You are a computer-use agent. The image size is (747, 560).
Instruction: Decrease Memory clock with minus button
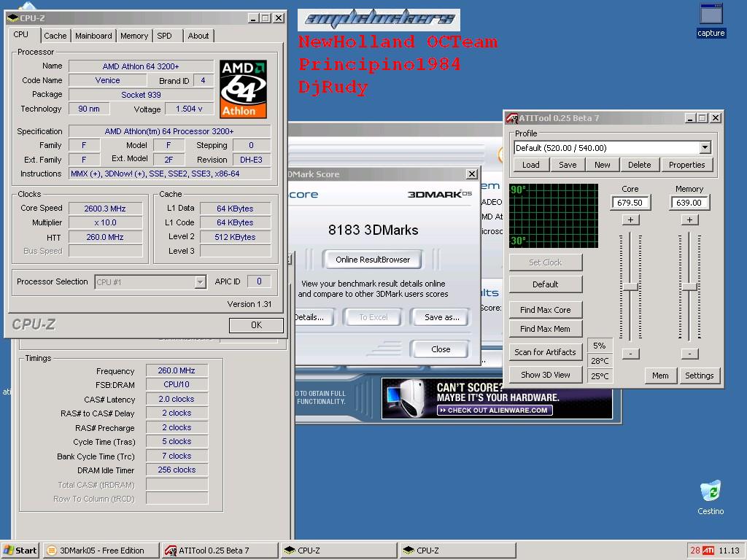[x=689, y=354]
